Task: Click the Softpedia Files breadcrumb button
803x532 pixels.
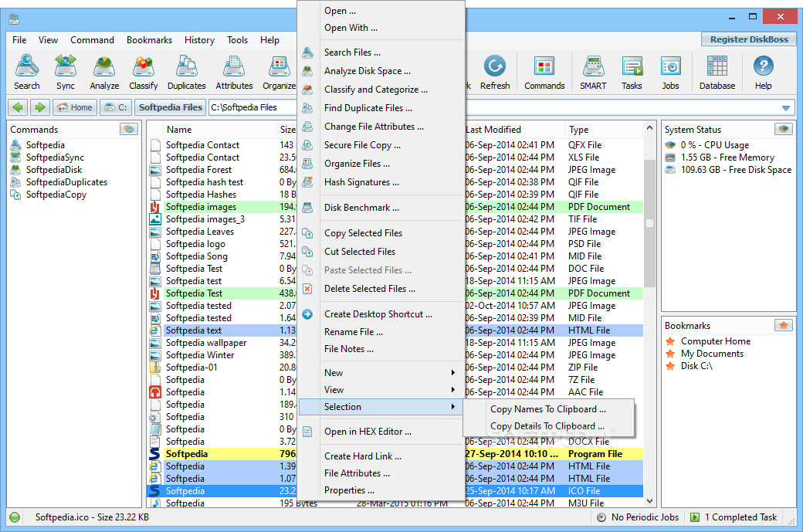Action: pyautogui.click(x=171, y=107)
